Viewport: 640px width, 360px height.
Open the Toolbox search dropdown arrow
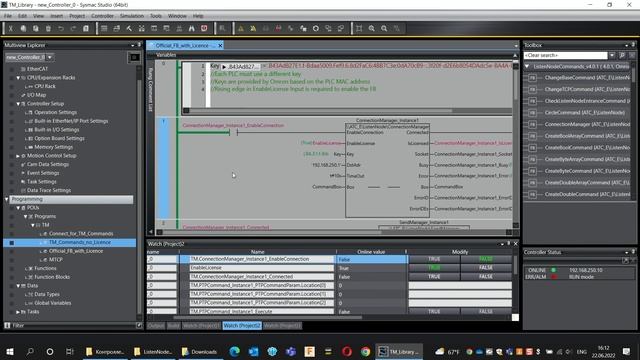612,55
